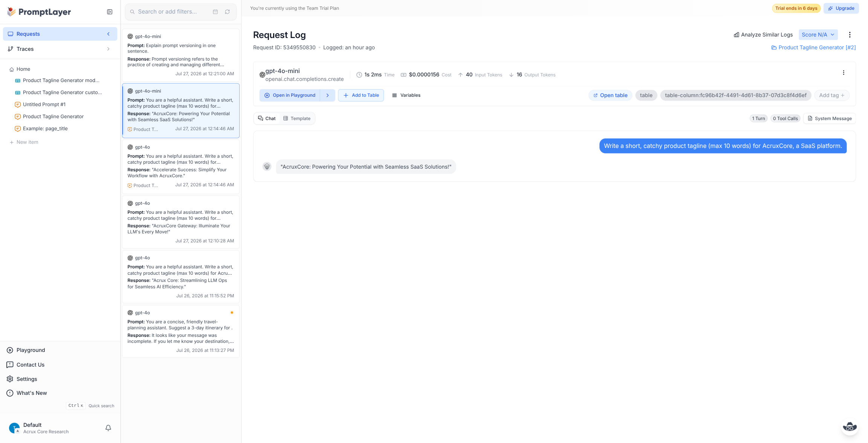The height and width of the screenshot is (443, 868).
Task: Click the Settings gear icon
Action: [10, 379]
